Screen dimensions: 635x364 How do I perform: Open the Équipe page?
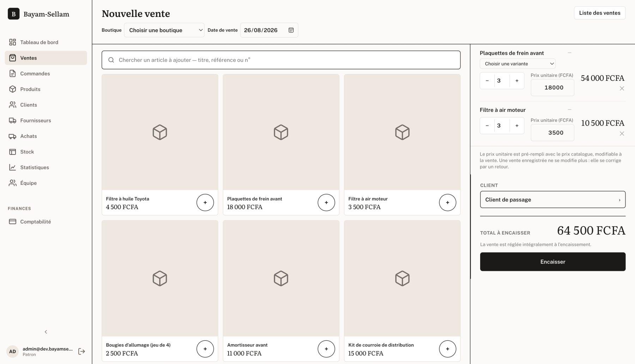pos(46,183)
